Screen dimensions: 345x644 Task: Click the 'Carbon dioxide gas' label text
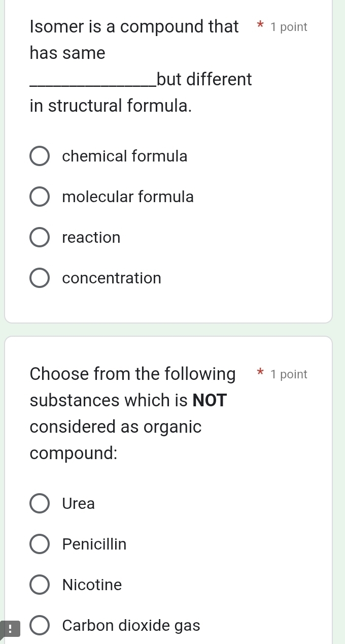[131, 626]
